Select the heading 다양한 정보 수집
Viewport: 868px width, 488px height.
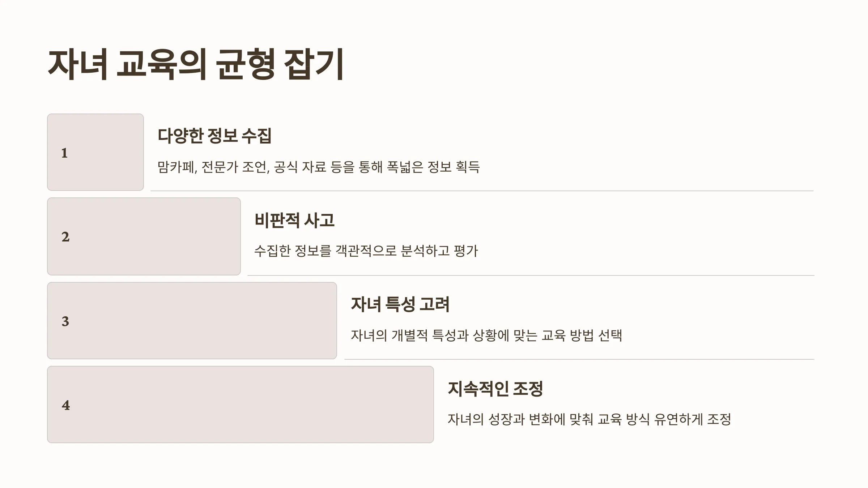click(x=214, y=136)
